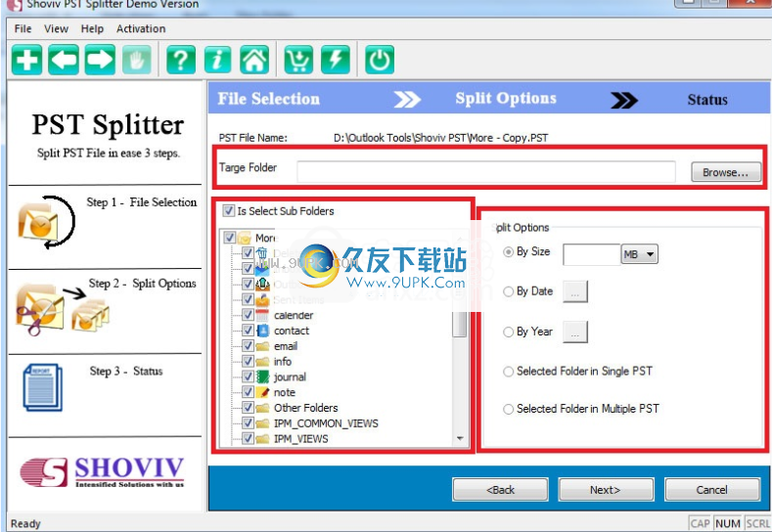
Task: Uncheck the Other Folders checkbox
Action: click(x=249, y=408)
